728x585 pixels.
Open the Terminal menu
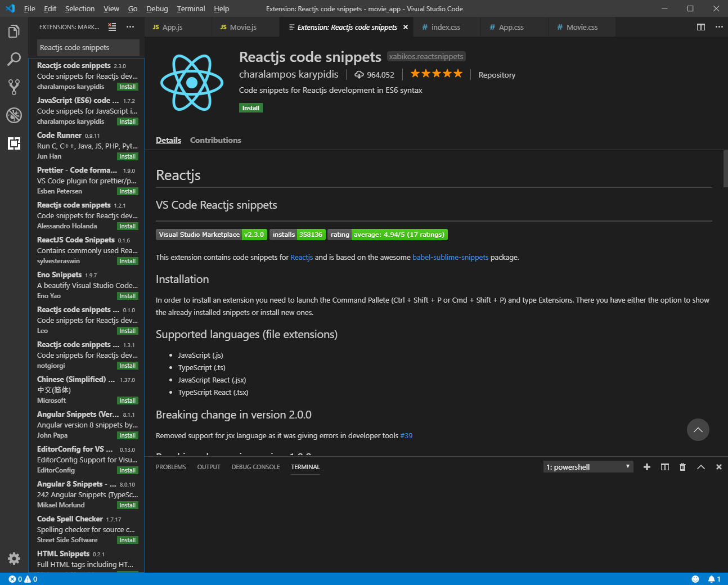pyautogui.click(x=191, y=8)
